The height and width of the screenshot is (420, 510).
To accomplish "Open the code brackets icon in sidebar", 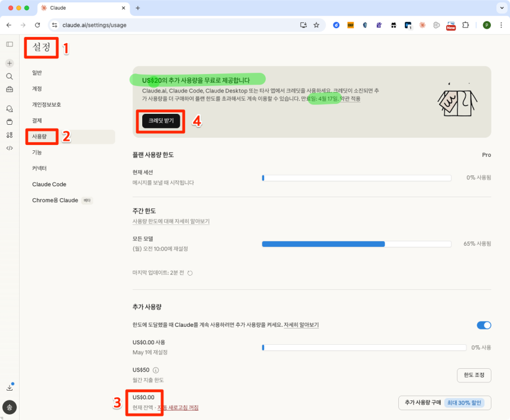I will coord(9,148).
